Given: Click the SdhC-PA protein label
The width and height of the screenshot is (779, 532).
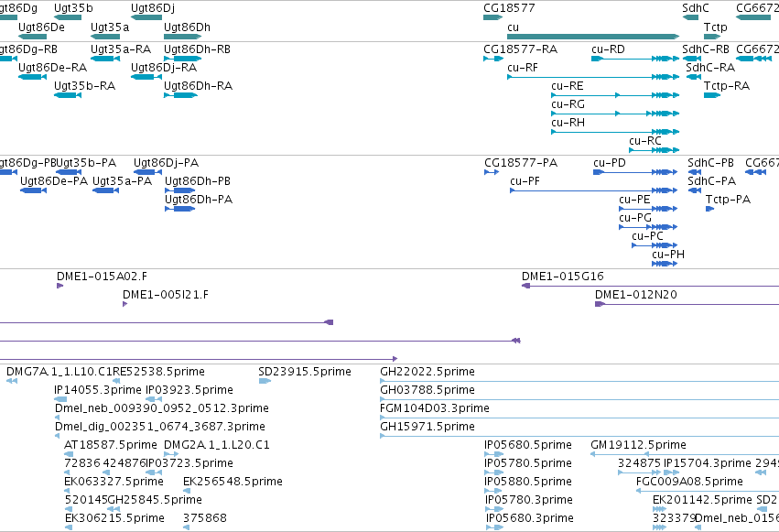Looking at the screenshot, I should click(x=712, y=181).
